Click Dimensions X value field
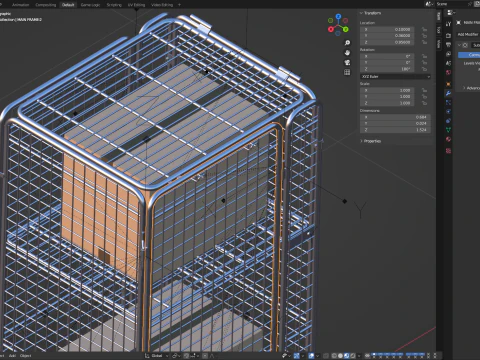The width and height of the screenshot is (480, 360). pyautogui.click(x=395, y=117)
